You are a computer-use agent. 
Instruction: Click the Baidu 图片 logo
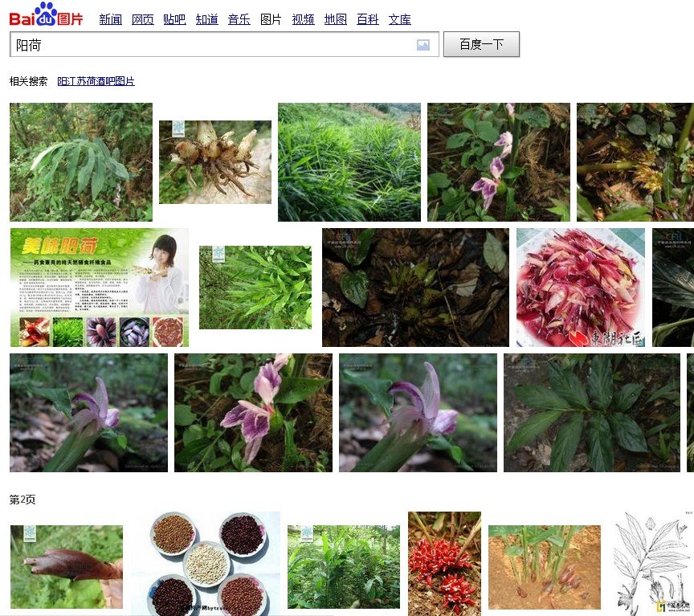(46, 14)
